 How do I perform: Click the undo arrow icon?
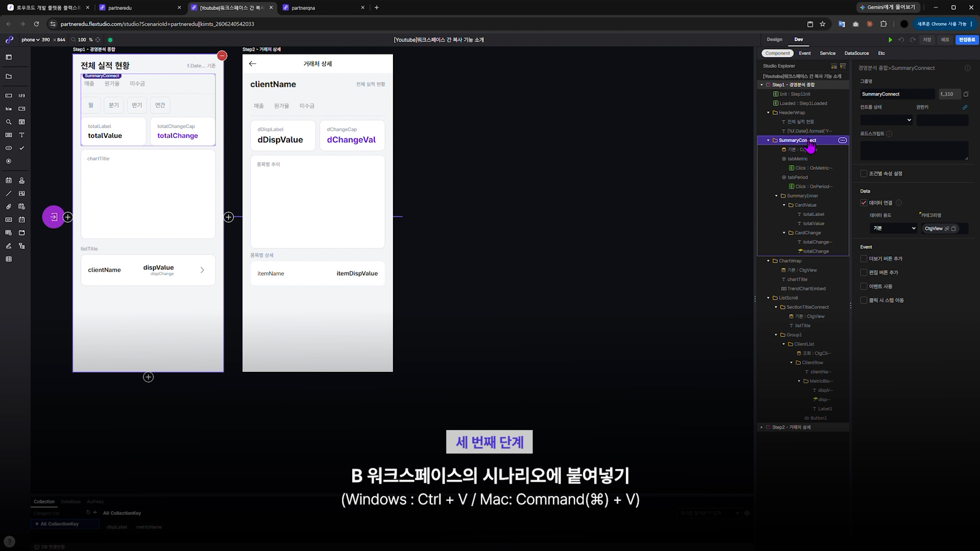coord(901,40)
